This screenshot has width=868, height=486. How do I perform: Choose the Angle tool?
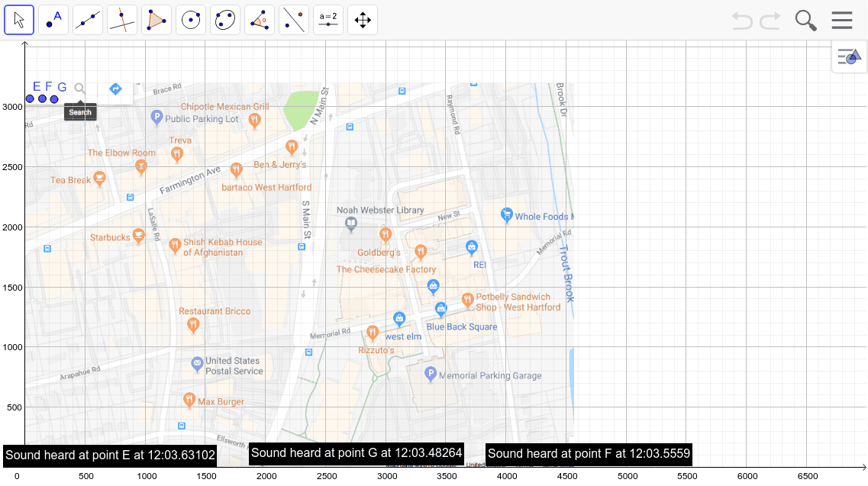pos(260,20)
